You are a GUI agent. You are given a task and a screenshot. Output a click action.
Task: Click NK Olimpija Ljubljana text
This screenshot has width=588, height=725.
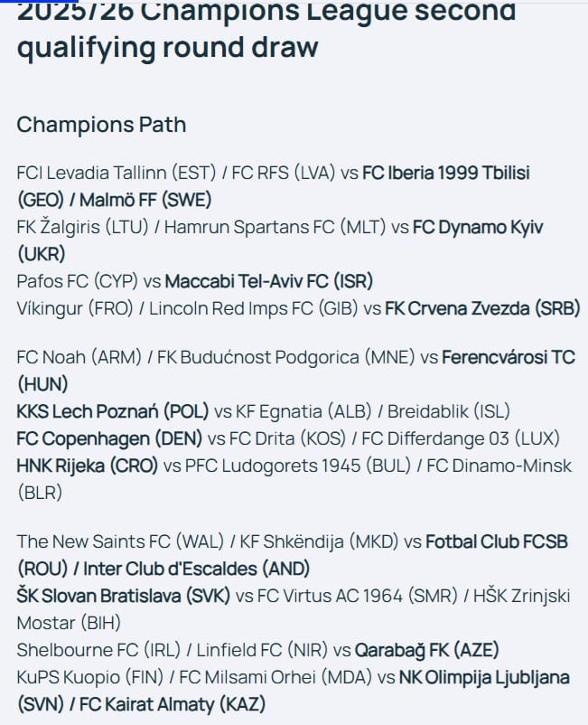(484, 677)
